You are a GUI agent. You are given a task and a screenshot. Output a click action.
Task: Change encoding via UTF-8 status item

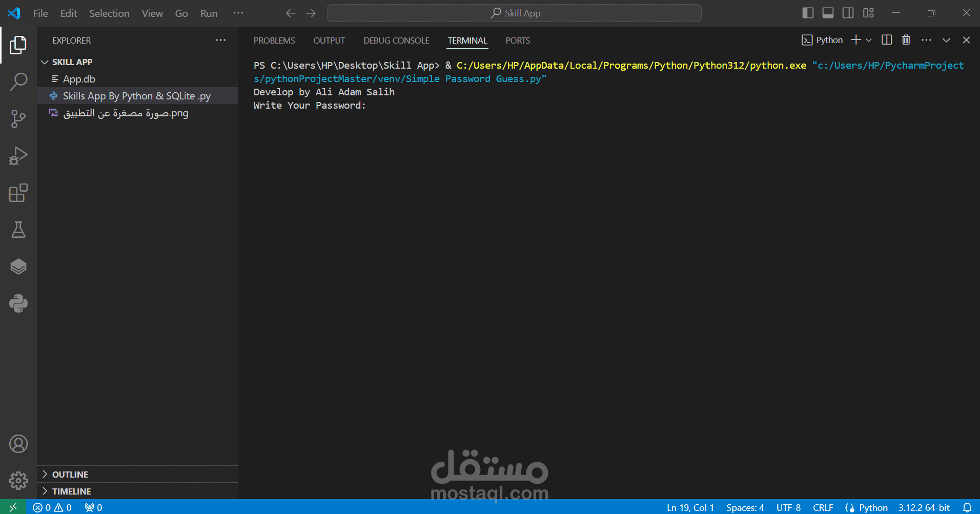(x=788, y=507)
